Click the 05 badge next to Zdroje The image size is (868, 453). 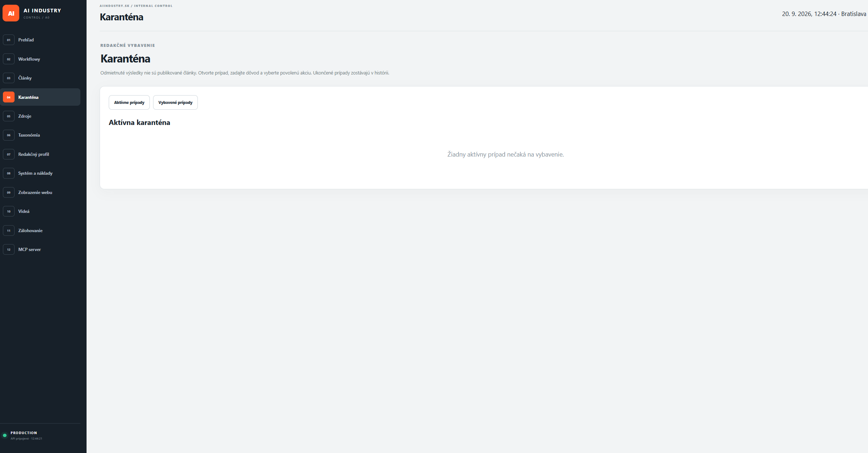(9, 116)
